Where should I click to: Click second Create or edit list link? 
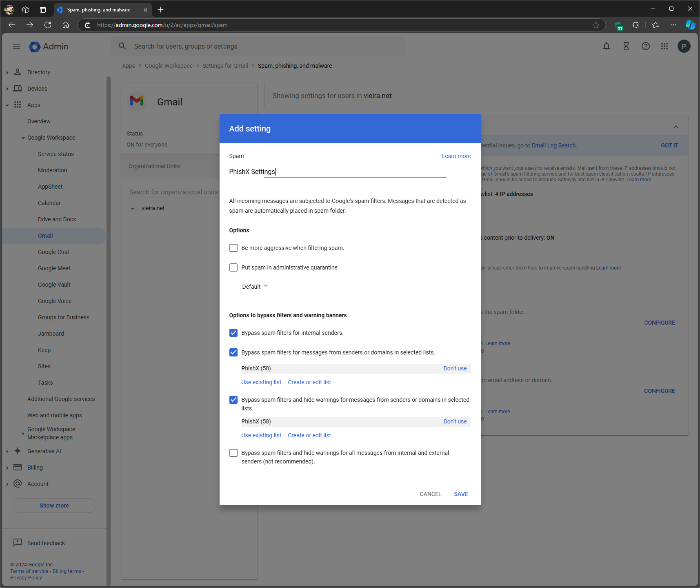[309, 435]
